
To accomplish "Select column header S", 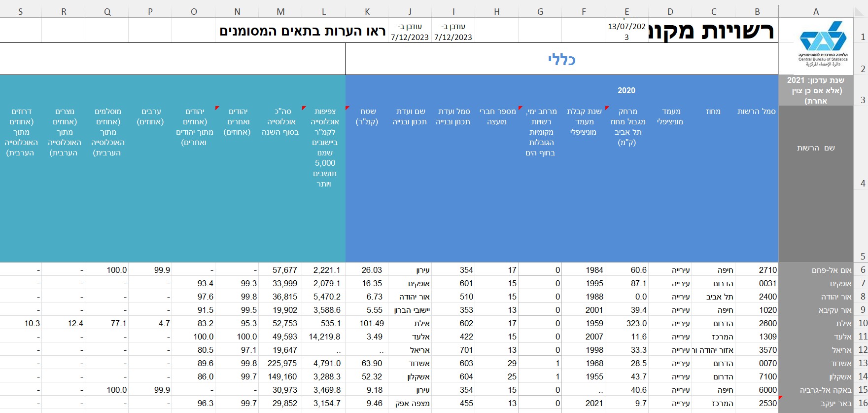I will coord(20,12).
